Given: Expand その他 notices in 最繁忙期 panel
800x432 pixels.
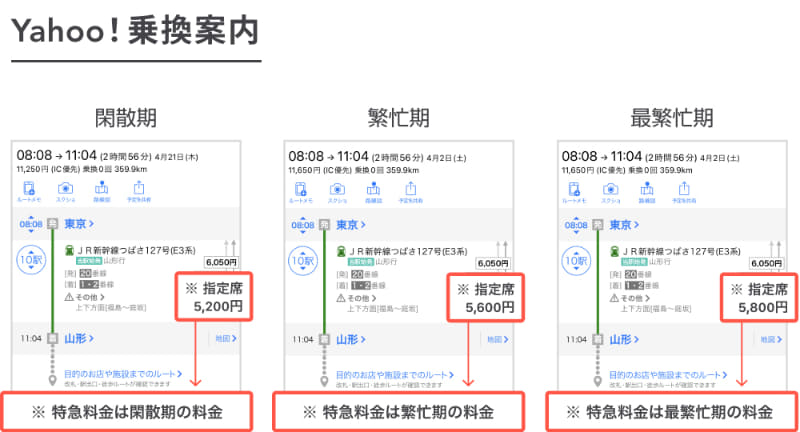Looking at the screenshot, I should (635, 298).
